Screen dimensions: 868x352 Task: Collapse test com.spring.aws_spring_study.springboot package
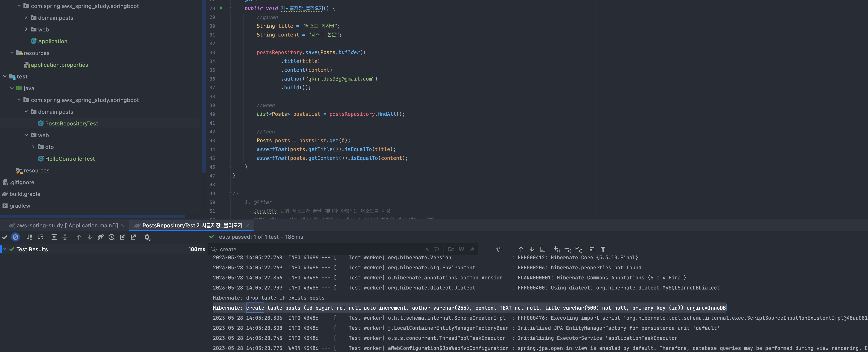tap(19, 100)
